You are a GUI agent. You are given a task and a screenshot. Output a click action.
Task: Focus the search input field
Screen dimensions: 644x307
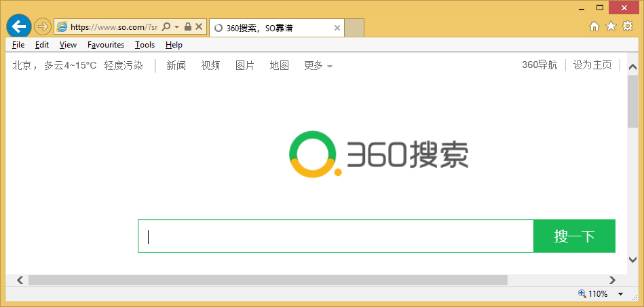pyautogui.click(x=335, y=236)
